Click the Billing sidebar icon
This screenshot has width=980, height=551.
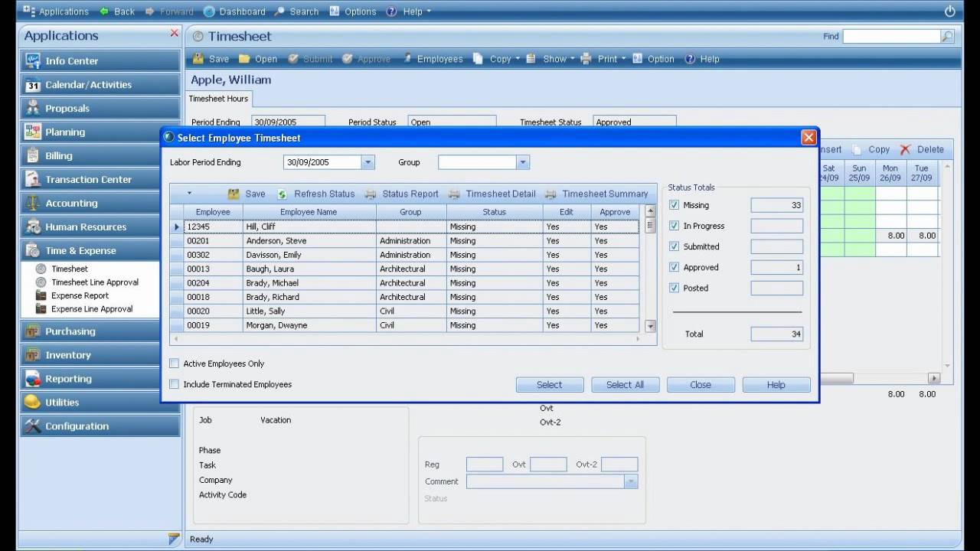33,155
